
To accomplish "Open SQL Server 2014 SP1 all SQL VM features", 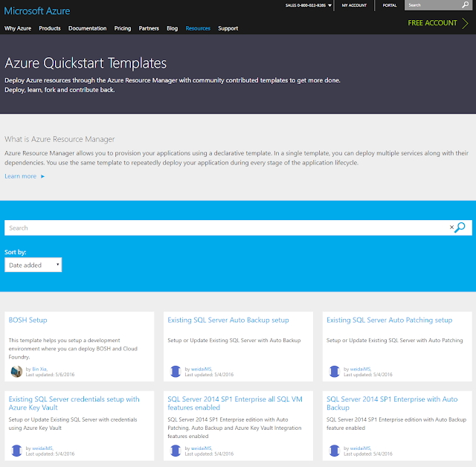I will click(x=235, y=403).
